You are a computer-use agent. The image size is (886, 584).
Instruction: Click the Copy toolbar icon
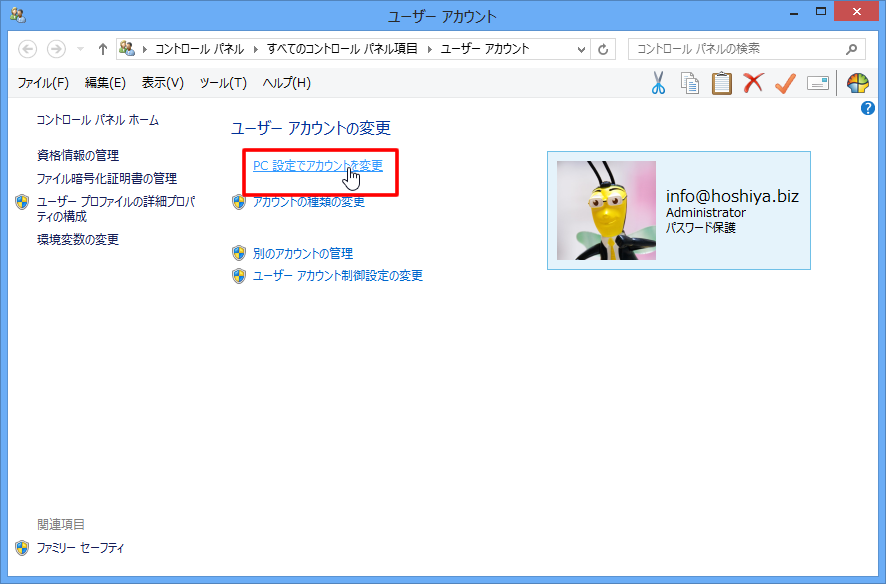click(689, 83)
